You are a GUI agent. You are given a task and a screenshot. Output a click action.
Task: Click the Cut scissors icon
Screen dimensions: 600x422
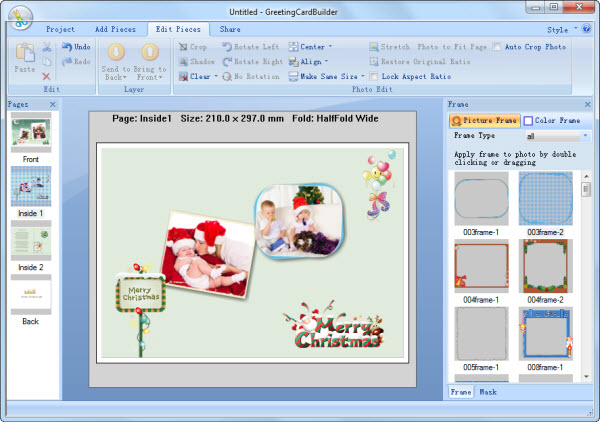click(x=47, y=47)
